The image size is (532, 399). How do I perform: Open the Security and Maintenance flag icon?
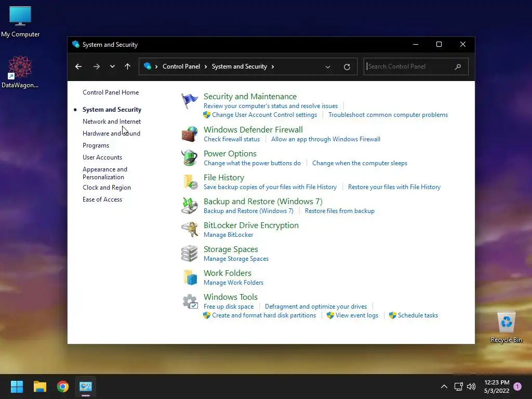click(x=189, y=101)
